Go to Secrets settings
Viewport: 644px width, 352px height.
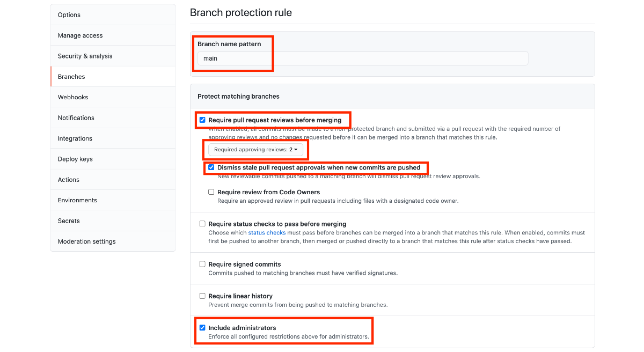tap(113, 221)
